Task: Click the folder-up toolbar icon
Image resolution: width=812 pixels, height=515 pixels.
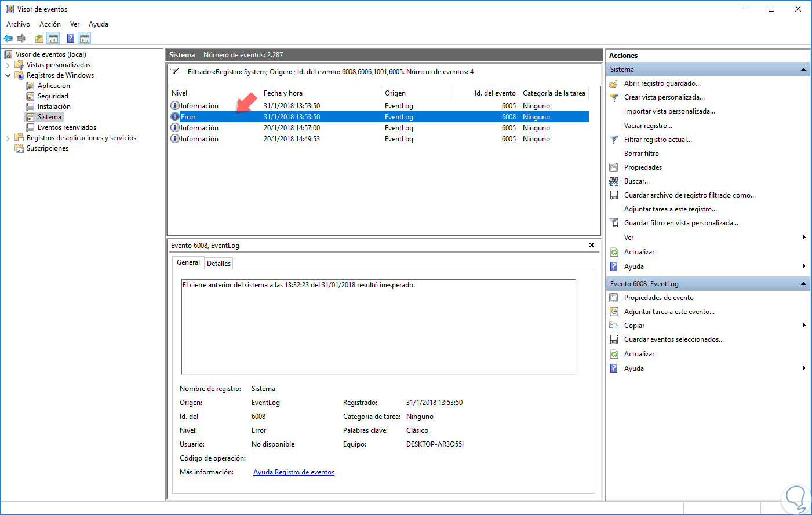Action: click(x=39, y=39)
